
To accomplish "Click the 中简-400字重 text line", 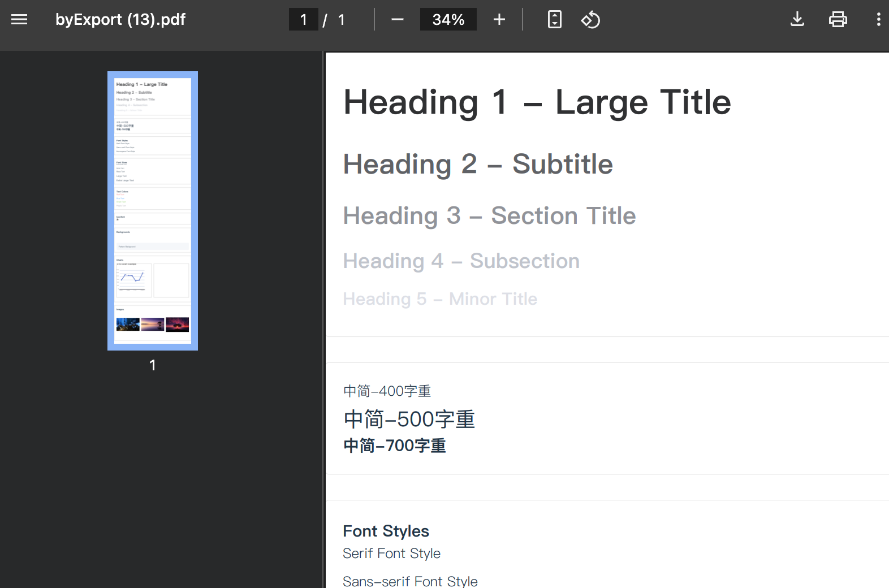I will coord(387,391).
